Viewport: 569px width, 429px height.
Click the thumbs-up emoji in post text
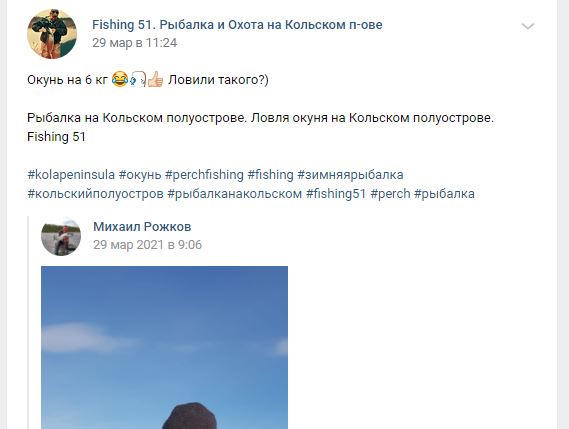156,79
